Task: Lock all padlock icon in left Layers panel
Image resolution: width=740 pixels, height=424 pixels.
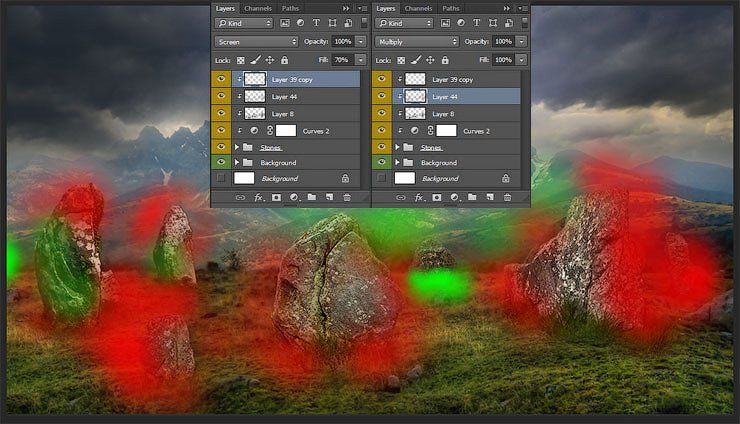Action: tap(284, 60)
